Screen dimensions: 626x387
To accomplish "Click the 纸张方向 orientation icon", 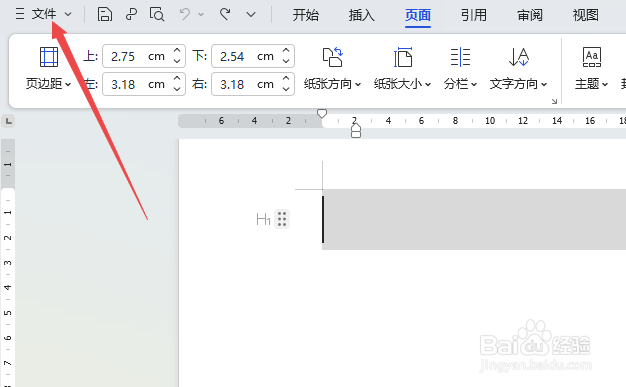I will coord(333,57).
